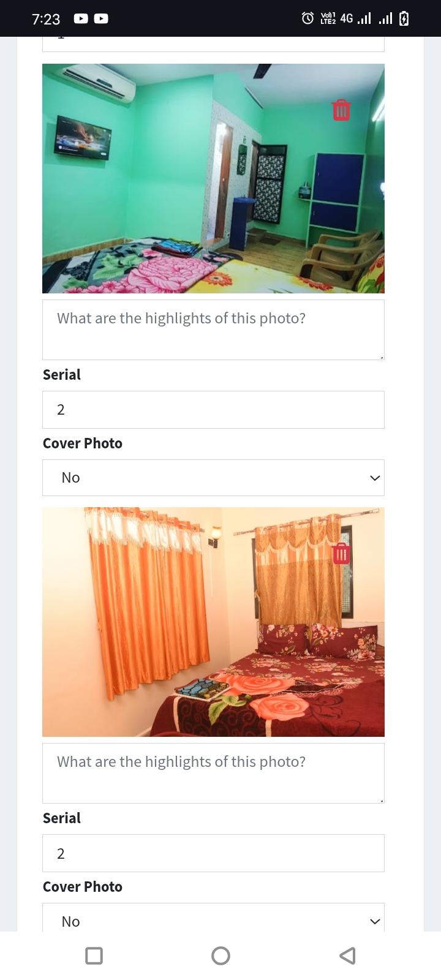This screenshot has width=441, height=980.
Task: Click the first Serial field under green room
Action: (213, 410)
